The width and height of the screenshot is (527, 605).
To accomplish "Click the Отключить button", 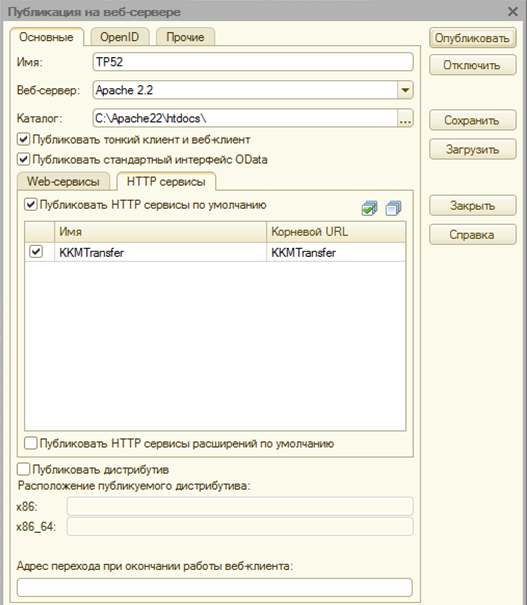I will point(473,65).
